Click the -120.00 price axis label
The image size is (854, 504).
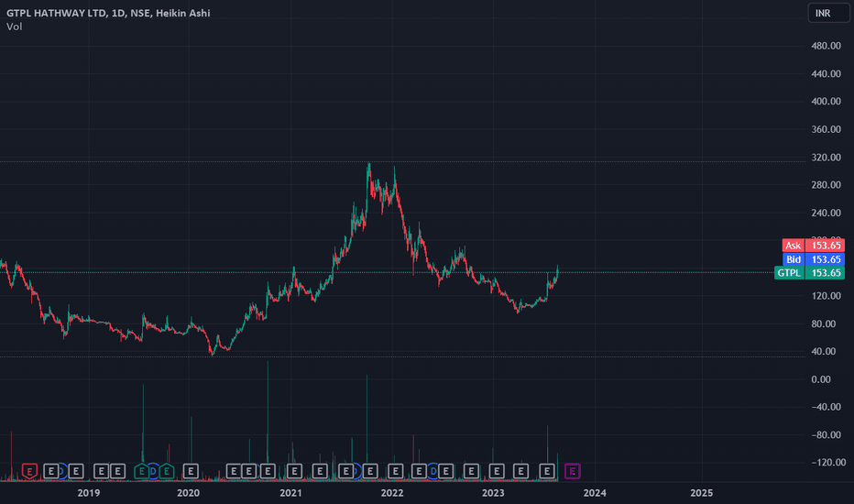(827, 463)
